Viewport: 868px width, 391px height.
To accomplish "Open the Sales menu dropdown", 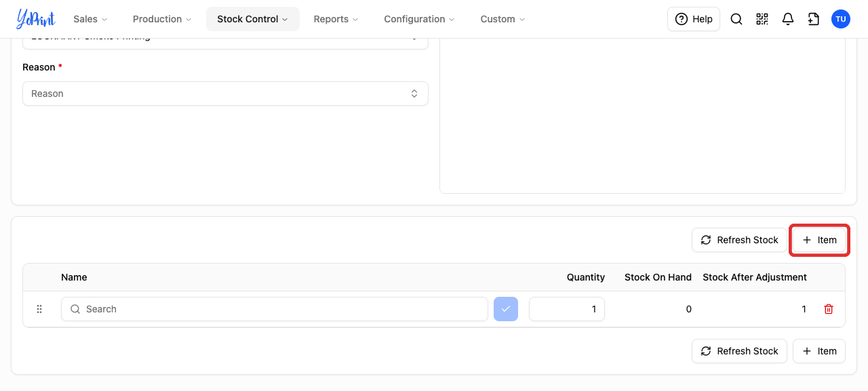I will pos(90,19).
